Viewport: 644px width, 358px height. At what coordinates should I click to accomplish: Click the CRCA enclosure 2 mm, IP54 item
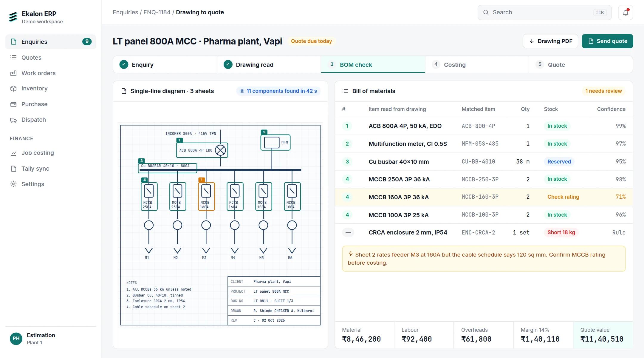[408, 232]
